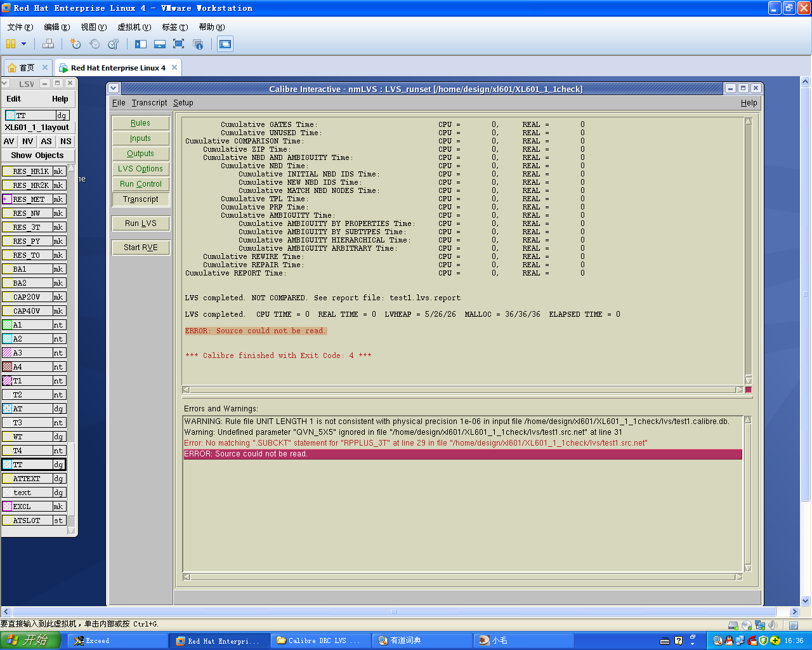
Task: Open the 编辑(E) menu
Action: click(56, 27)
